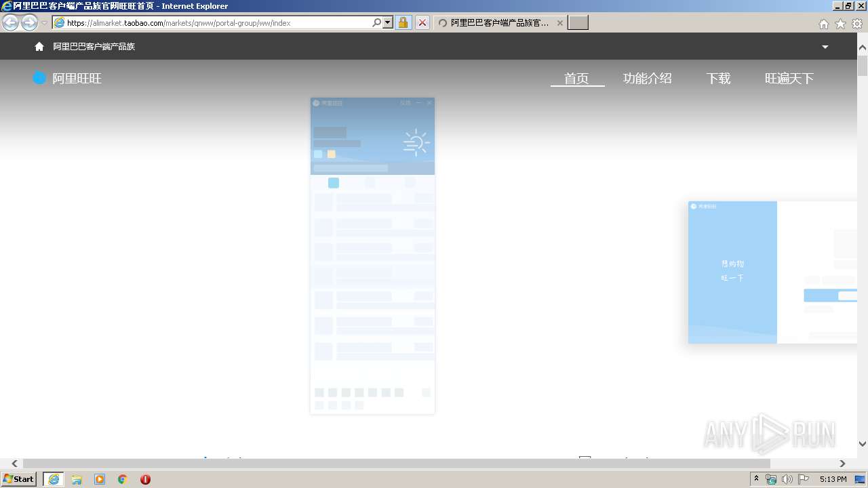
Task: Open the 阿里巴巴客户端产品族 header link
Action: [x=94, y=47]
